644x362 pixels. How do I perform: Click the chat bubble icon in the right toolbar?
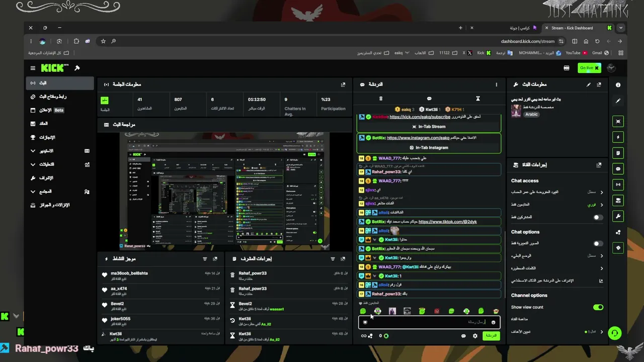[x=618, y=168]
